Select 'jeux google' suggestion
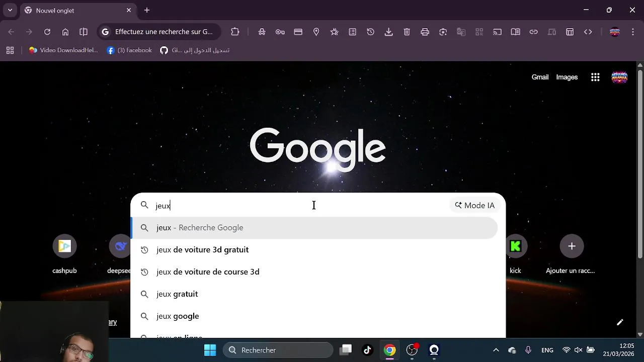This screenshot has width=644, height=362. coord(314,316)
